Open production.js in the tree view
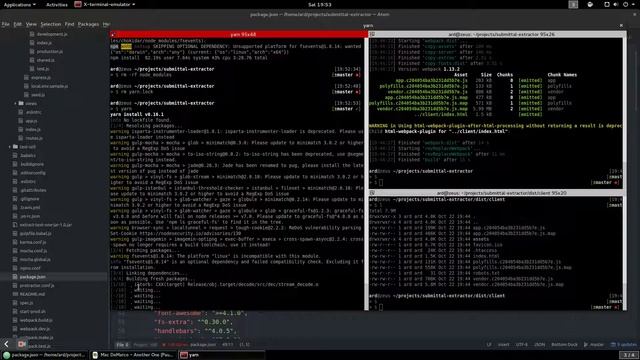The width and height of the screenshot is (640, 360). pos(50,51)
